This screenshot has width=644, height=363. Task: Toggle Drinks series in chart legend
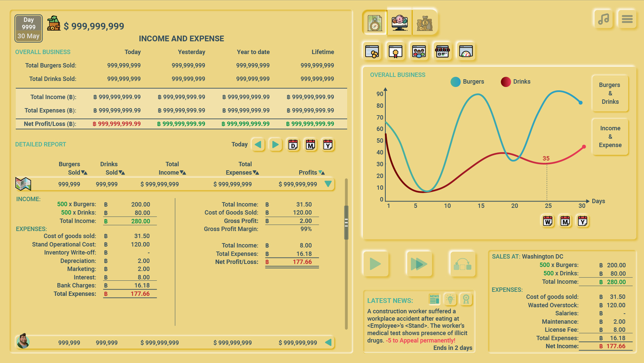[506, 82]
